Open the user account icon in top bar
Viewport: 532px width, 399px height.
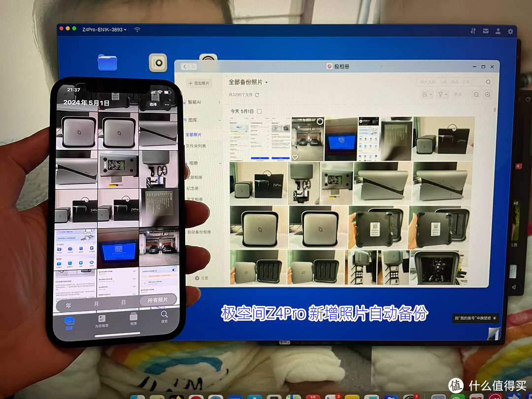coord(498,31)
